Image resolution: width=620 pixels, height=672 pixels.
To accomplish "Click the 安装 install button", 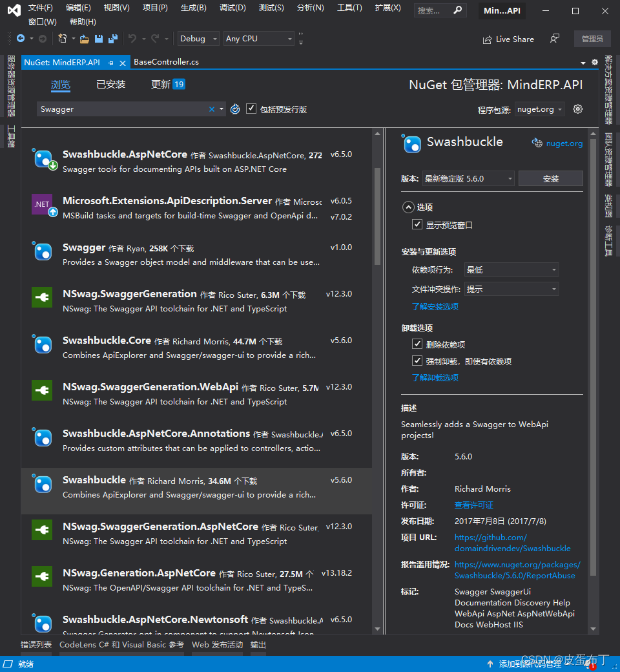I will coord(551,179).
